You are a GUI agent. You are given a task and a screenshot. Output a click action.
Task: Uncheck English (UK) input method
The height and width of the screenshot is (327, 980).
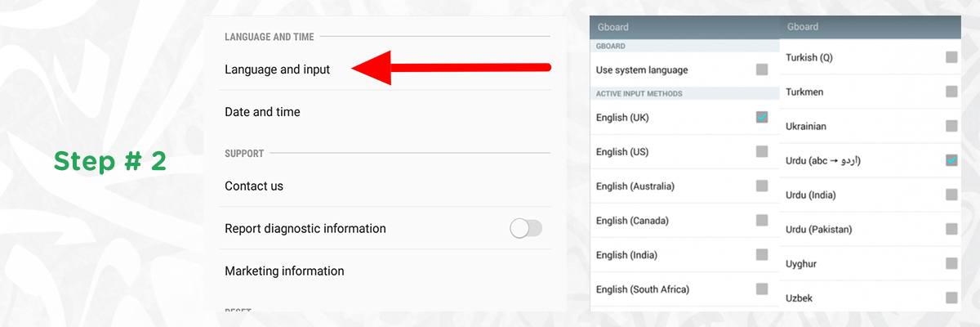pos(762,118)
